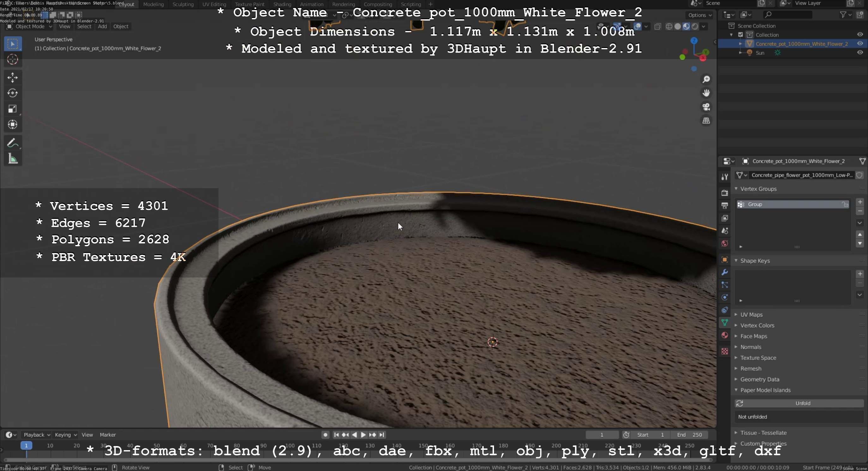The height and width of the screenshot is (471, 868).
Task: Open the Object Mode dropdown
Action: tap(30, 26)
